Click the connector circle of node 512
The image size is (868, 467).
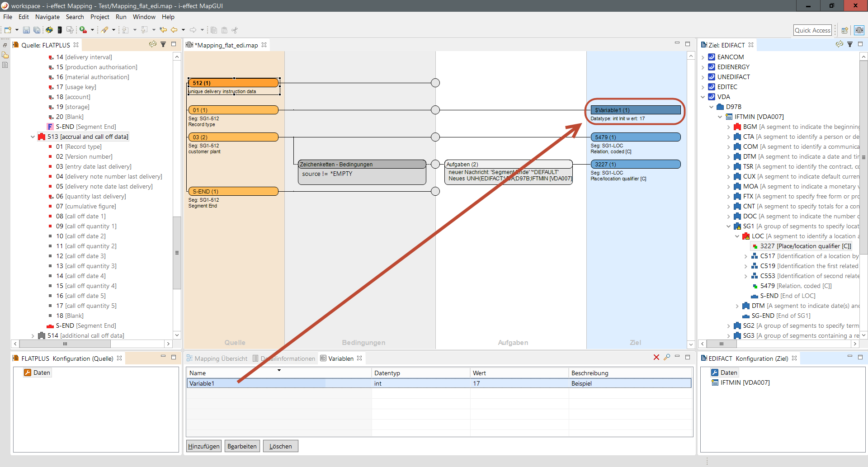(x=435, y=83)
